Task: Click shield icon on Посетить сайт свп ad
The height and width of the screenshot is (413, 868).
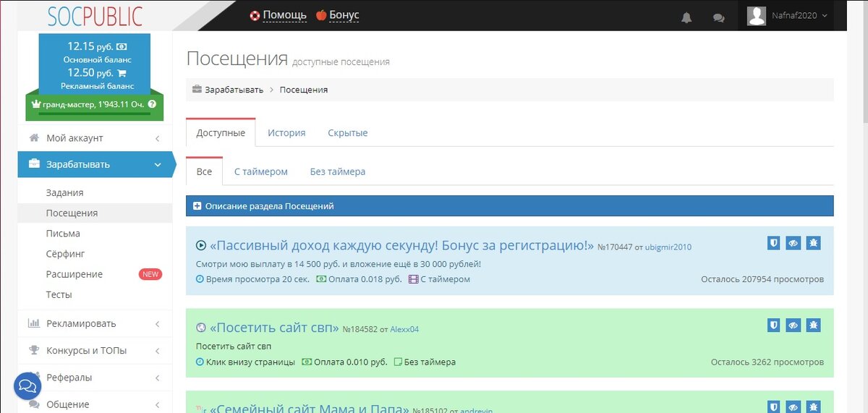Action: click(774, 325)
